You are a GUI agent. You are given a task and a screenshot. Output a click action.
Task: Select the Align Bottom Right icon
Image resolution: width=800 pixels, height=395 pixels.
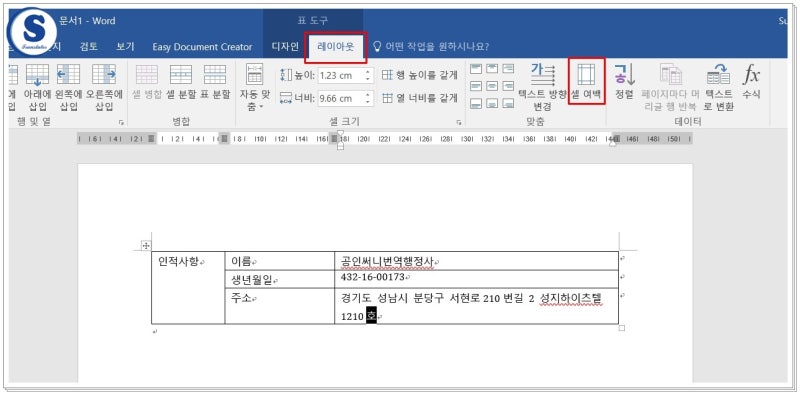point(508,103)
